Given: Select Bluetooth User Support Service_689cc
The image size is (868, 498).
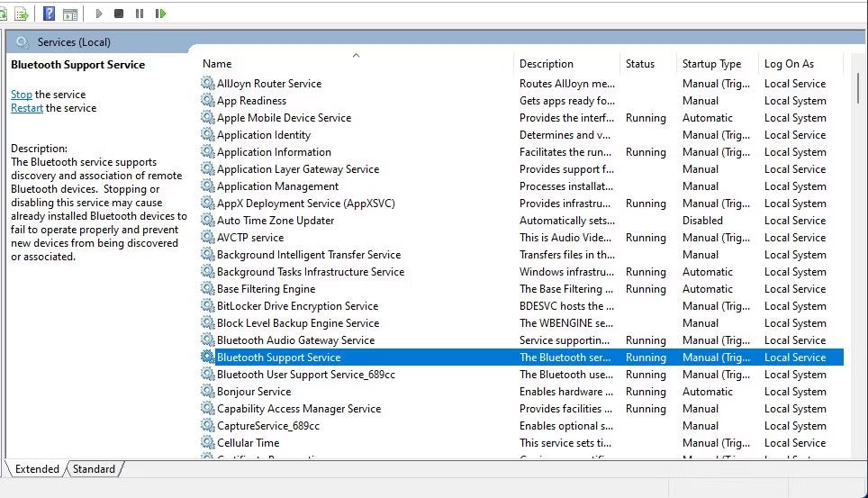Looking at the screenshot, I should pos(522,375).
